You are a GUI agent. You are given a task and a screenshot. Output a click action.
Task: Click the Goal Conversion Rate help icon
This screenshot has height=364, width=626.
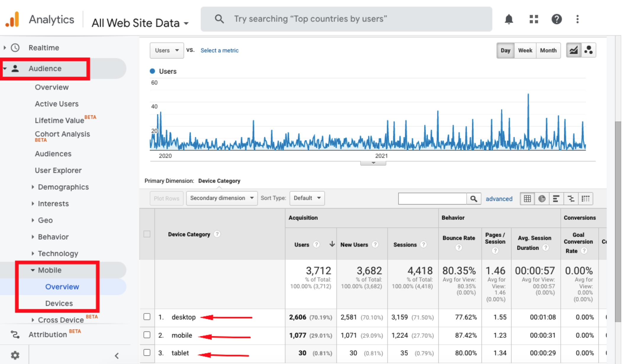[584, 251]
